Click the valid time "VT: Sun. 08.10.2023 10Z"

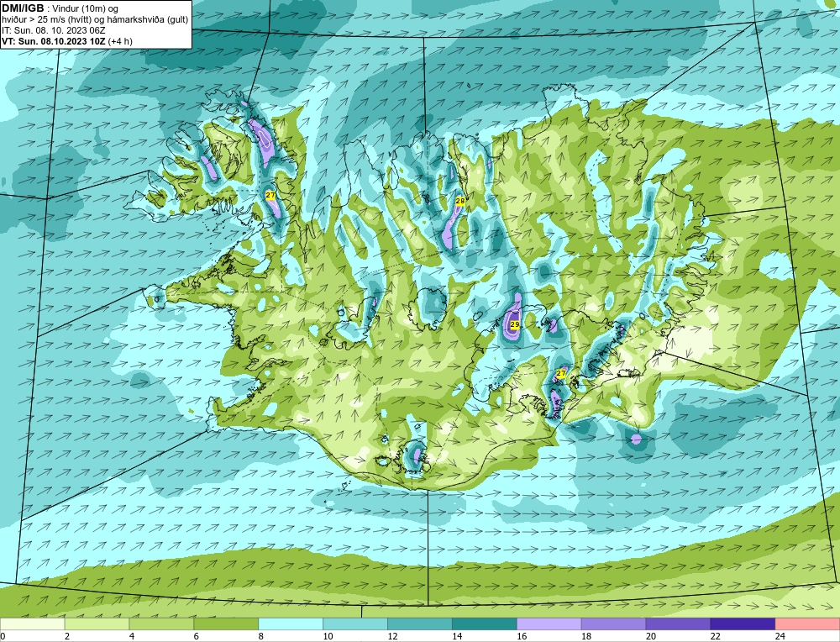(54, 40)
